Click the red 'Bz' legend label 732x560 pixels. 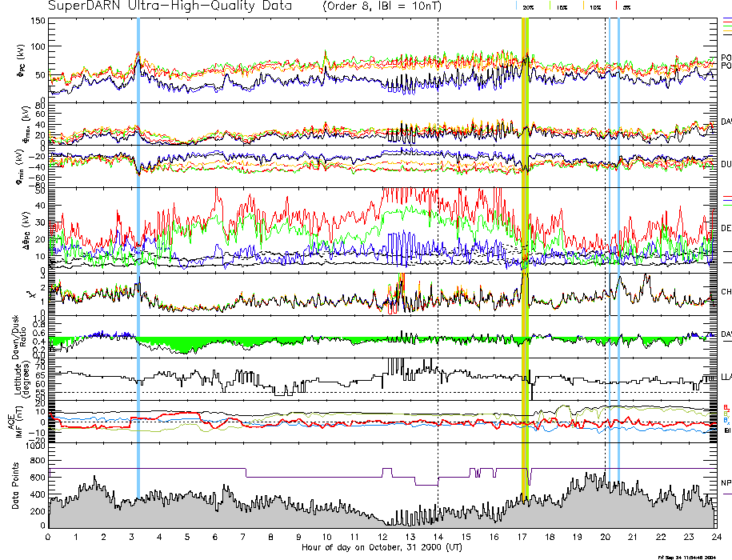726,407
